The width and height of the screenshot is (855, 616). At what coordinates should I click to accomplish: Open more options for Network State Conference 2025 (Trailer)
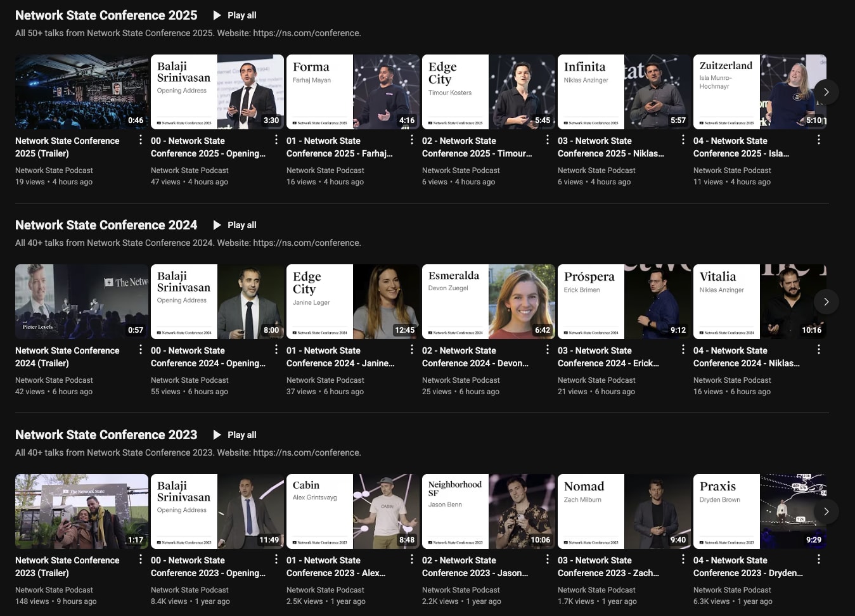point(141,139)
